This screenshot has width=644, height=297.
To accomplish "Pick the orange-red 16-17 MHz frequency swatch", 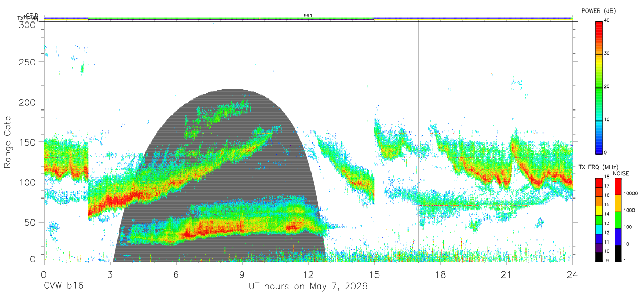I will tap(599, 192).
